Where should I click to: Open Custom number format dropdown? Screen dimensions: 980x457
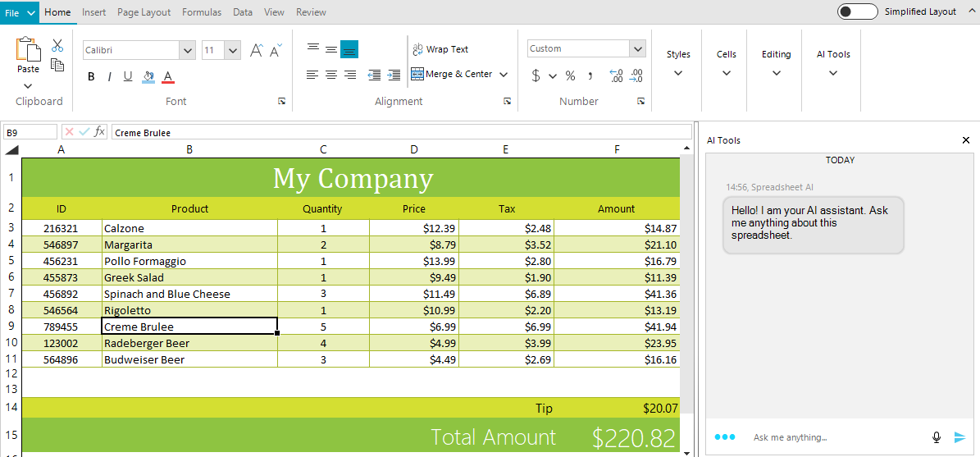tap(637, 48)
